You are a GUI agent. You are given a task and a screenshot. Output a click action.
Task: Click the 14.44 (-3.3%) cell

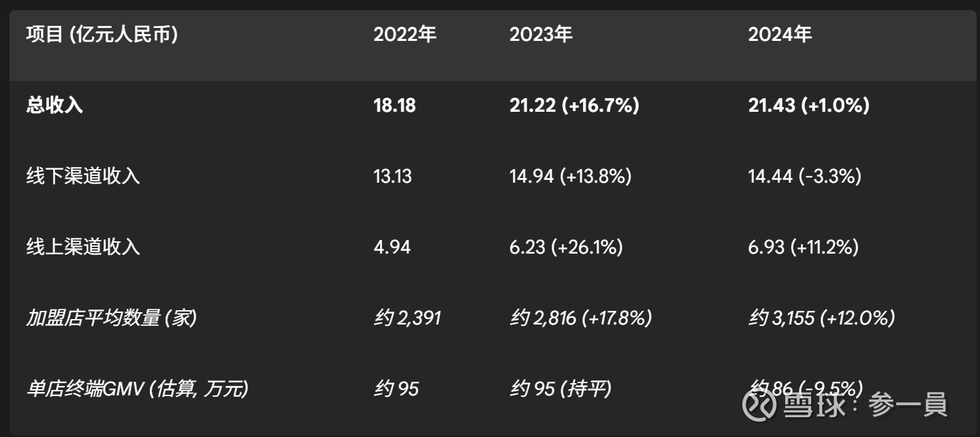point(804,177)
